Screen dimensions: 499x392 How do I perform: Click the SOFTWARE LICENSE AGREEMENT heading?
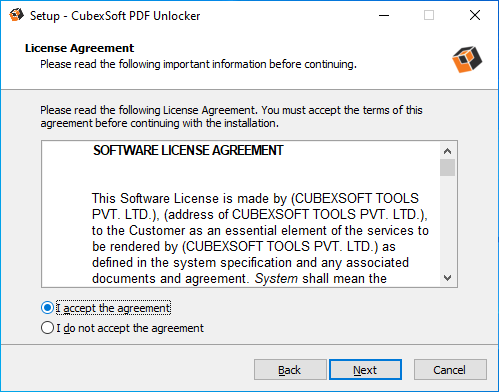pos(188,150)
